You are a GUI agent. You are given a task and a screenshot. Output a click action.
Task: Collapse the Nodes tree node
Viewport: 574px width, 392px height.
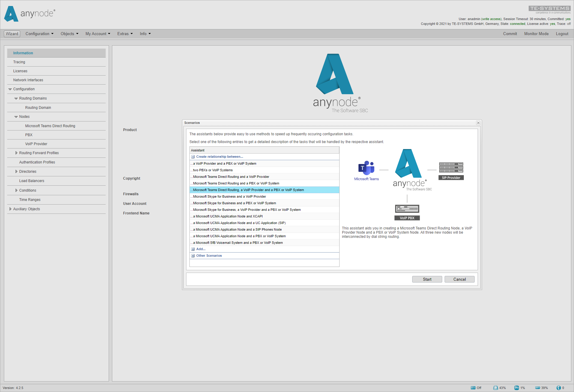click(16, 117)
